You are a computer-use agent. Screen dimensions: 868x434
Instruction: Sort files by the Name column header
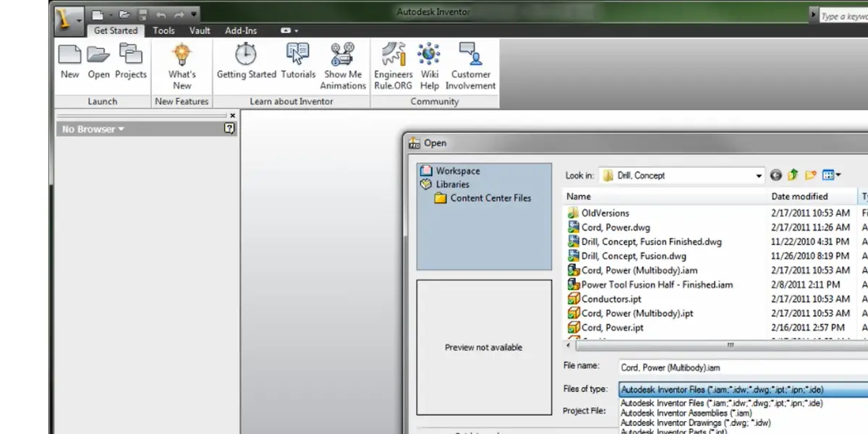(x=666, y=197)
